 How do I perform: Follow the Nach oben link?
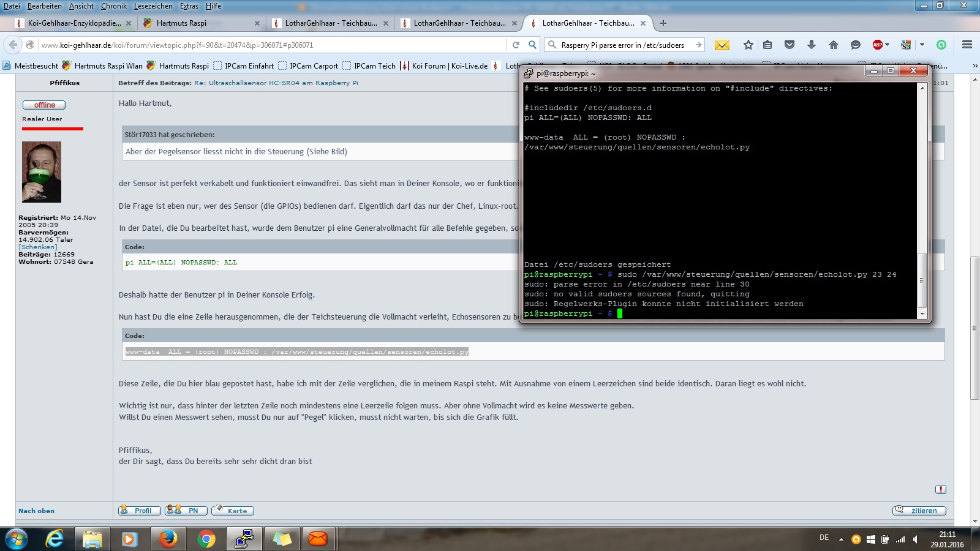pyautogui.click(x=36, y=511)
